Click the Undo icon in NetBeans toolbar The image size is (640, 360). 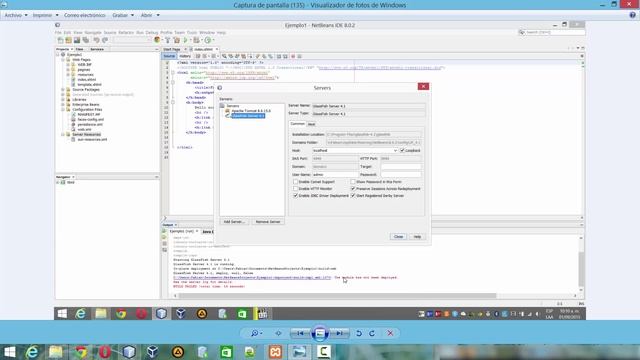point(96,40)
